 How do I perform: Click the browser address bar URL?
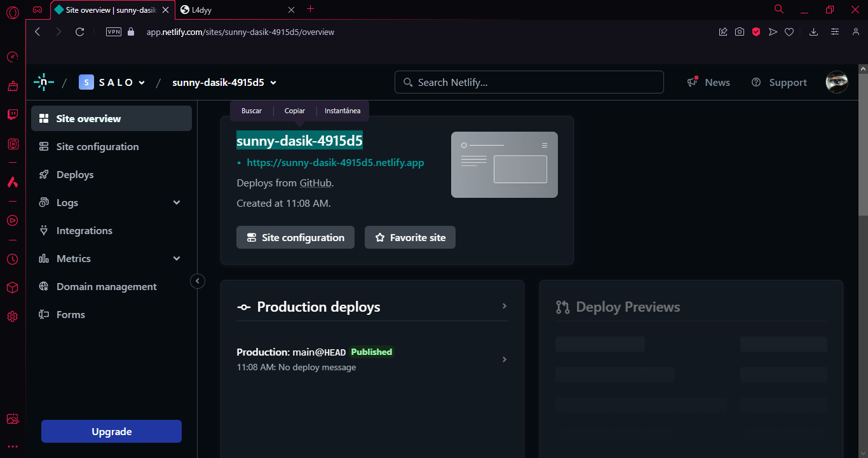[240, 32]
